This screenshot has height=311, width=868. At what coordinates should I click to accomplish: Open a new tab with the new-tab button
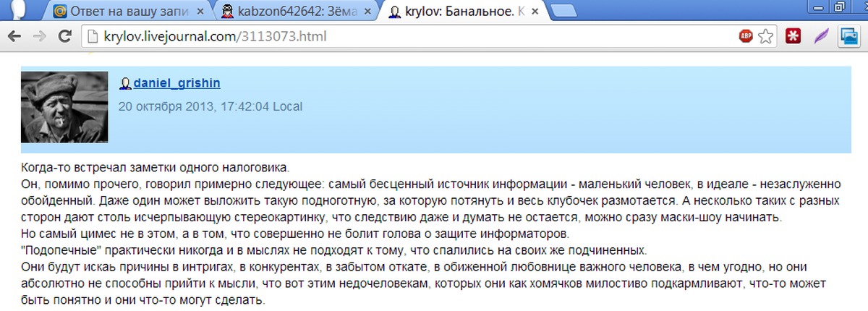point(571,11)
